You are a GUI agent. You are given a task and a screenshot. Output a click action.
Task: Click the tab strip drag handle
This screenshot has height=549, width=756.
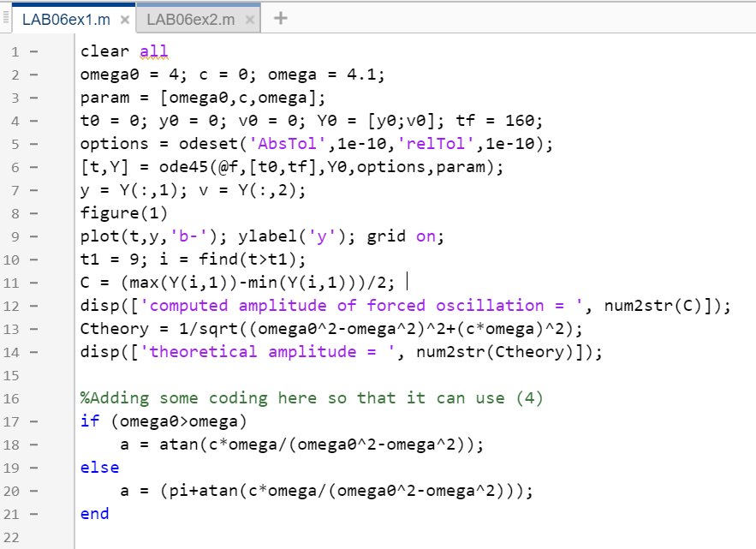(6, 18)
